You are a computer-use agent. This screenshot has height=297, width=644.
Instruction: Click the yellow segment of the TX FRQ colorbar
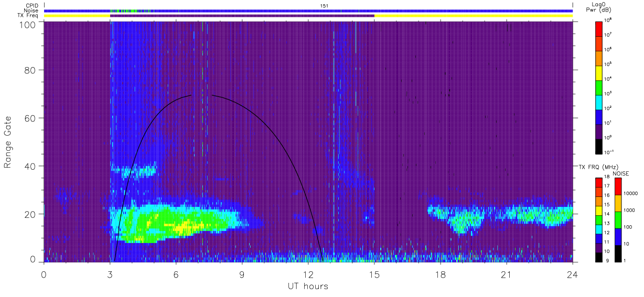point(599,211)
